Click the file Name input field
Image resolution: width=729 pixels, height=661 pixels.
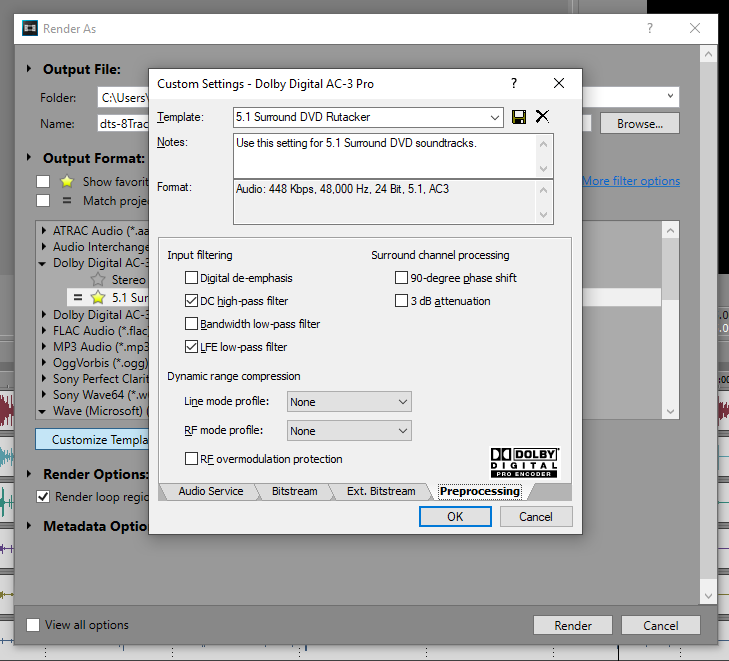coord(123,124)
